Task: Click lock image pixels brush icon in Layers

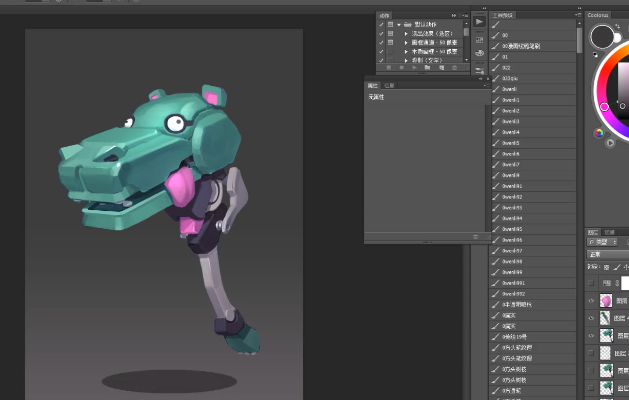Action: tap(617, 267)
